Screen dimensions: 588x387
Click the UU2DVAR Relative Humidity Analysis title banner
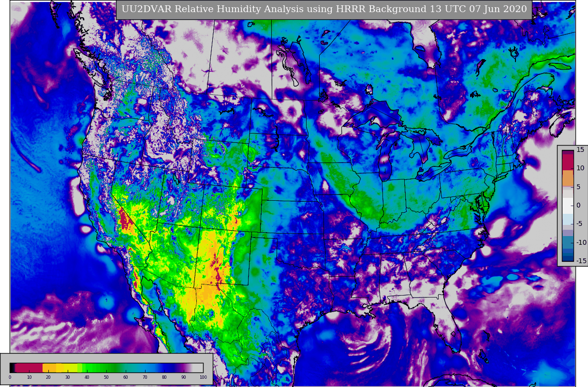tap(324, 10)
